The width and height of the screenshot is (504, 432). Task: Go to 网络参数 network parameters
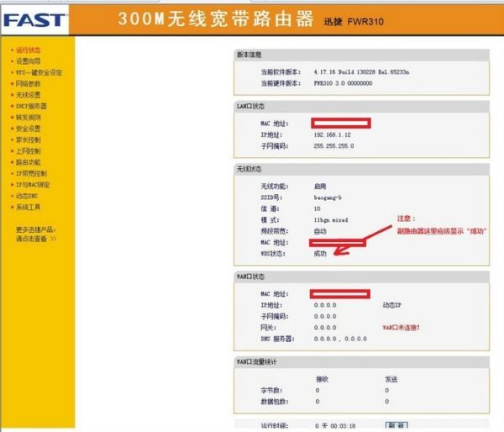click(29, 84)
